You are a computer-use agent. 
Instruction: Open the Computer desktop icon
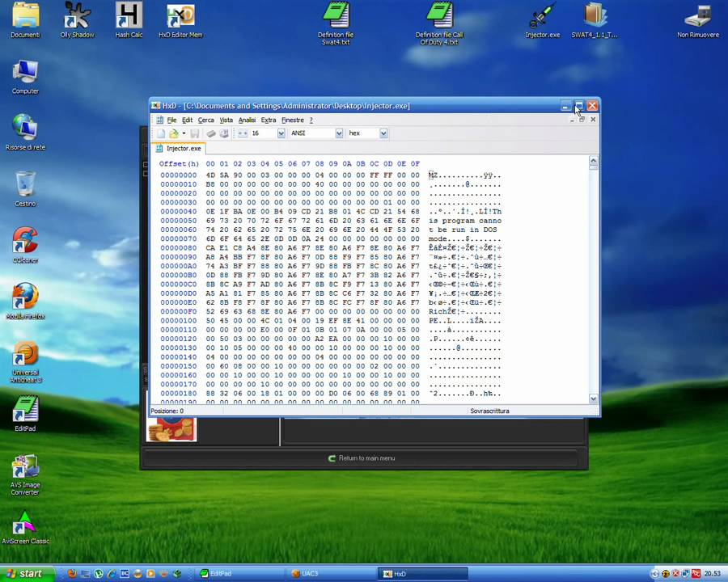pyautogui.click(x=25, y=77)
